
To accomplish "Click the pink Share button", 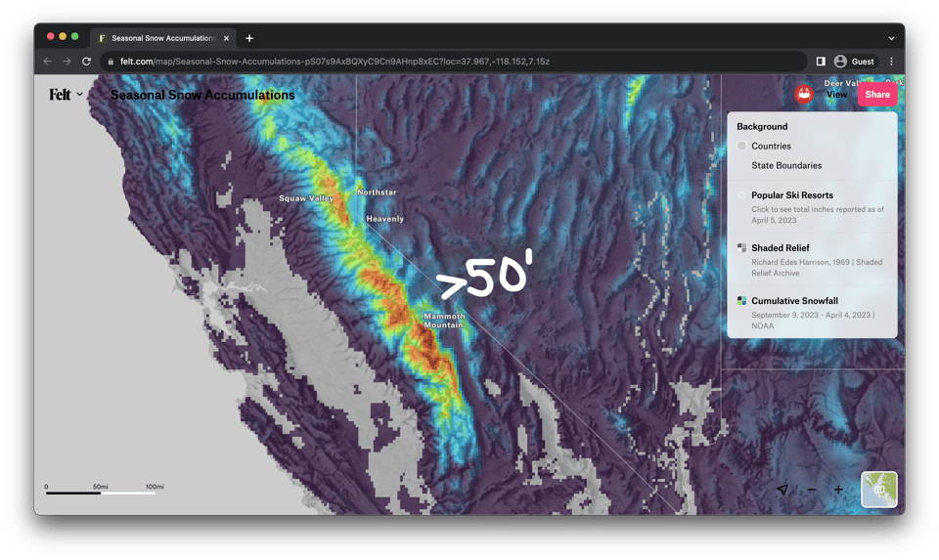I will (877, 95).
